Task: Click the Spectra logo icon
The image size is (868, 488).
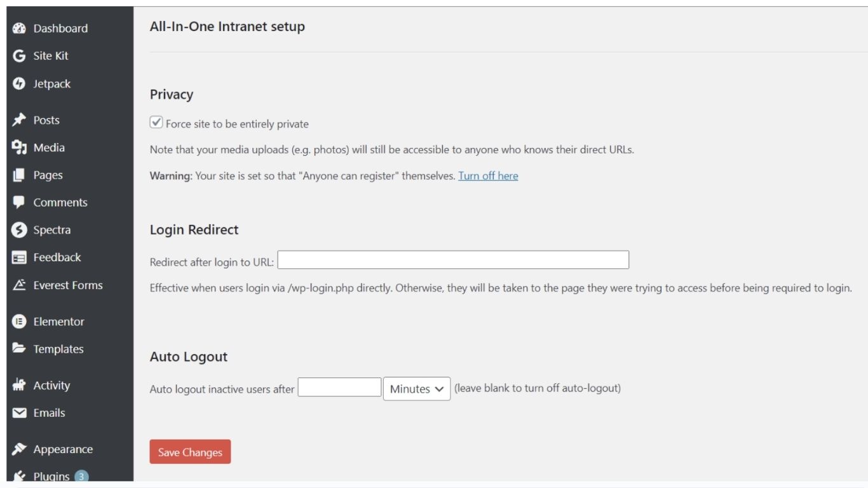Action: pyautogui.click(x=19, y=230)
